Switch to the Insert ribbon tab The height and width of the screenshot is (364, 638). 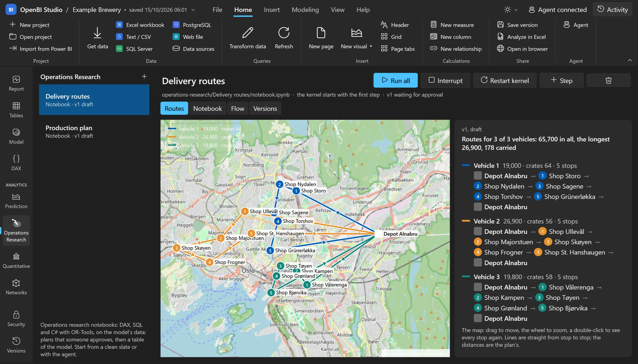(x=272, y=10)
